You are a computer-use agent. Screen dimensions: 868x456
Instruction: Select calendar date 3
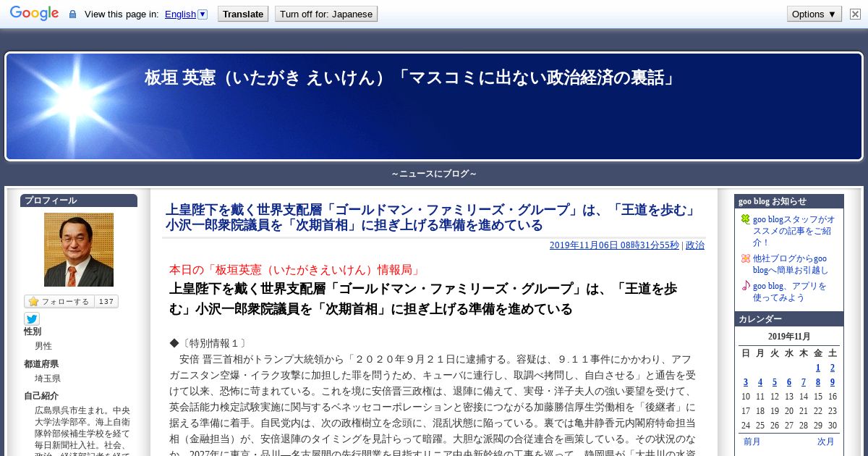(746, 382)
